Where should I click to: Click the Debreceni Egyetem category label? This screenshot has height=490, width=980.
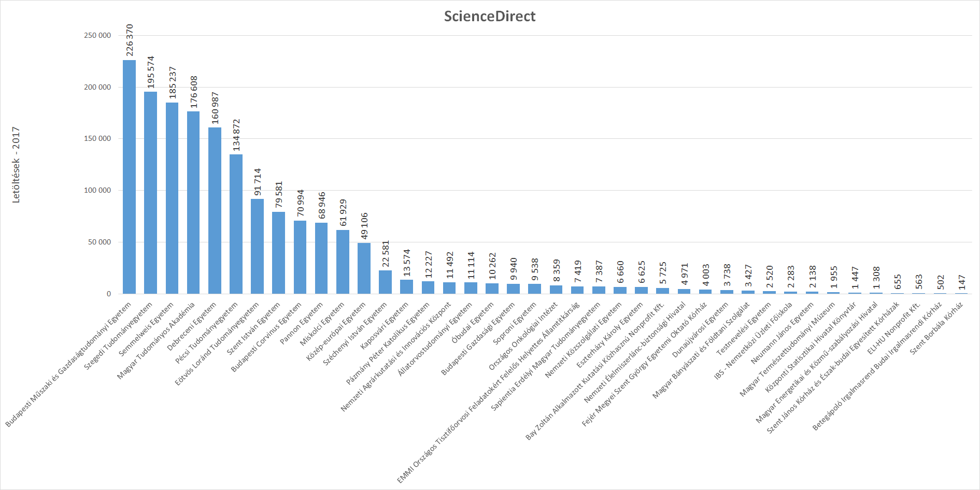point(192,326)
